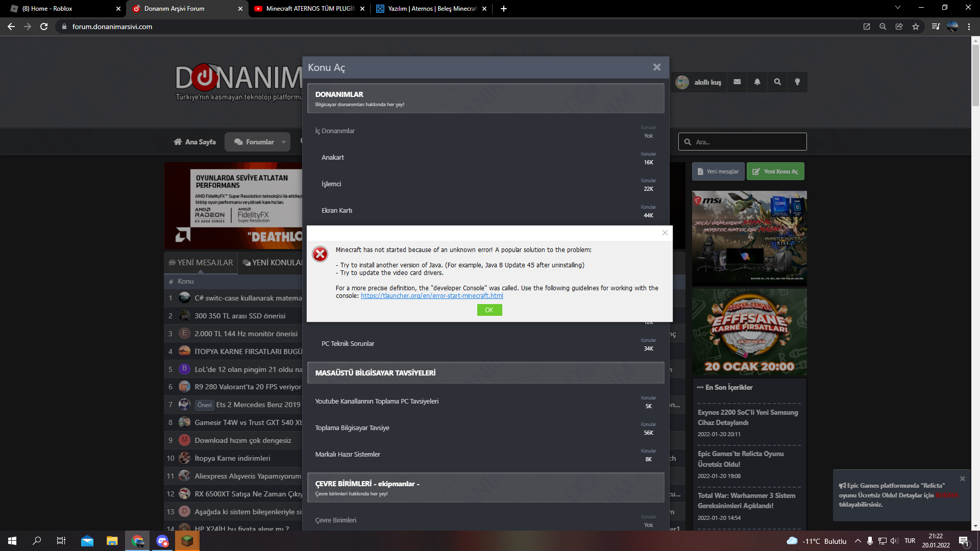The height and width of the screenshot is (551, 980).
Task: Switch to YENİ KONULAR tab
Action: click(x=272, y=263)
